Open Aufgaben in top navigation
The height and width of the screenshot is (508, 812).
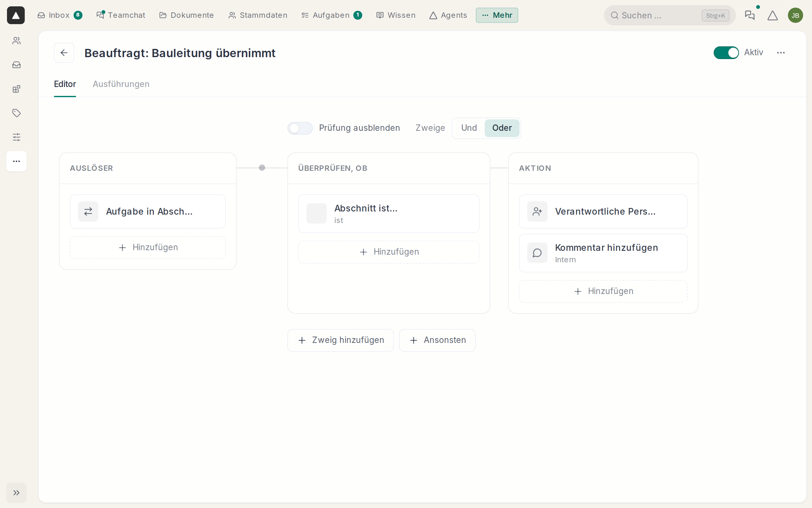coord(331,15)
